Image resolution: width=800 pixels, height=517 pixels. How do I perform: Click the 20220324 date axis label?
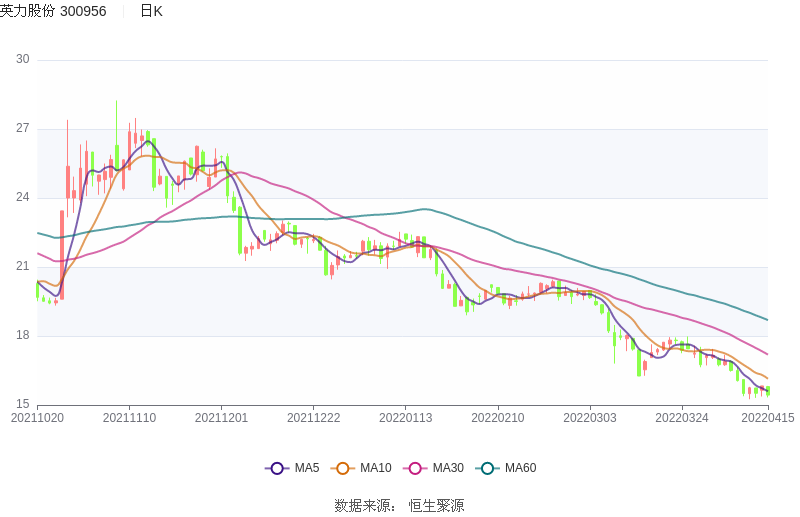coord(682,418)
